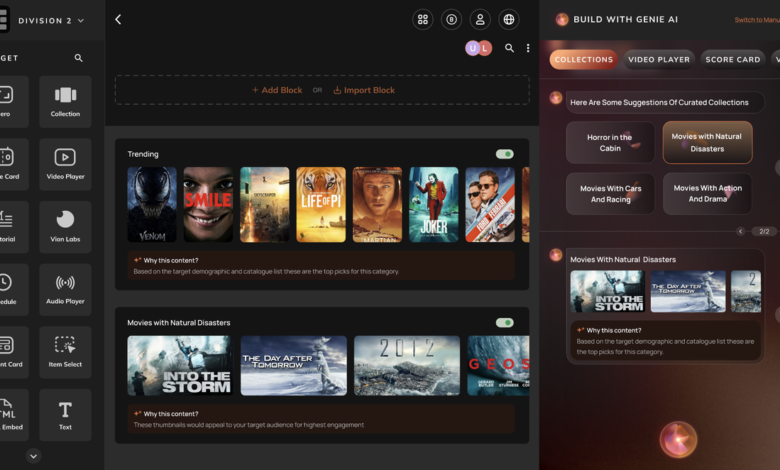Open The Day After Tomorrow in Genie panel

pyautogui.click(x=688, y=291)
